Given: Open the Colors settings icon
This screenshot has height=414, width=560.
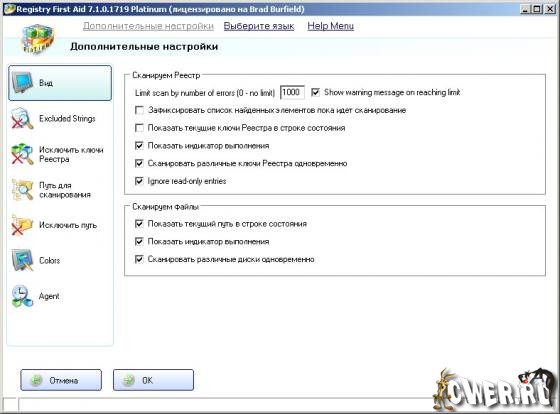Looking at the screenshot, I should tap(22, 260).
